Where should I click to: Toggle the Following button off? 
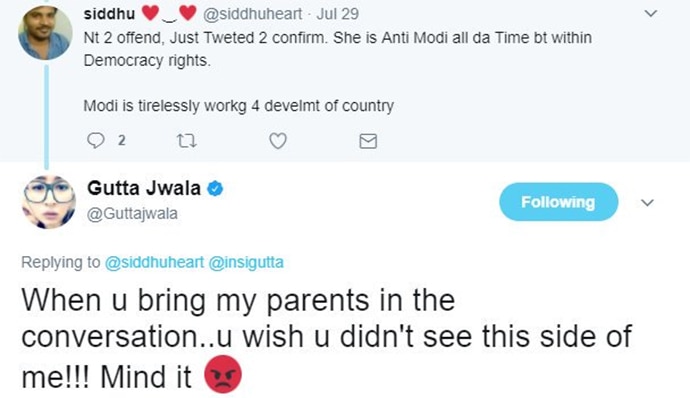point(558,202)
